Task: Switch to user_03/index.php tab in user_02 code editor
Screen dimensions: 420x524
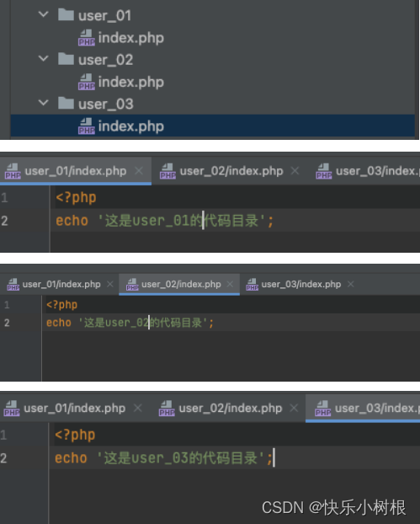Action: click(301, 284)
